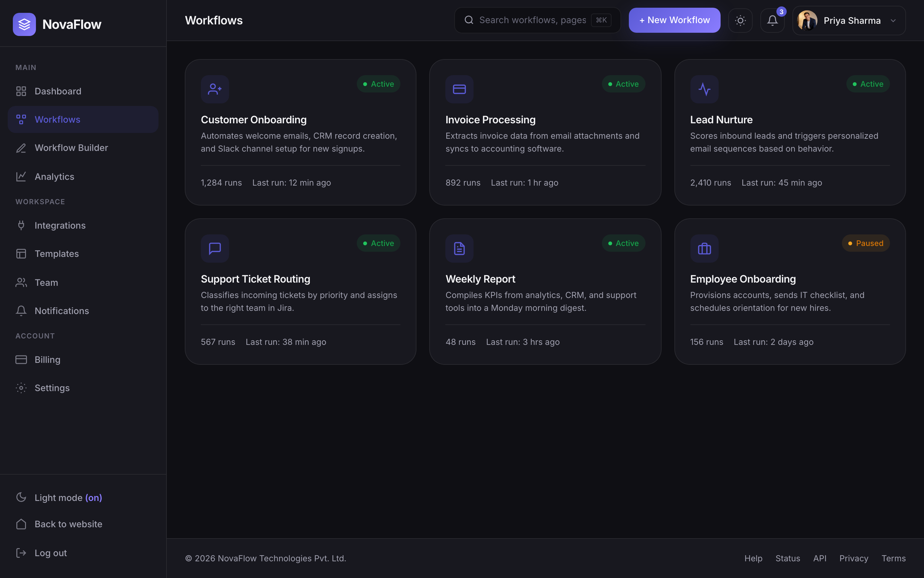Expand the Priya Sharma account dropdown
The width and height of the screenshot is (924, 578).
[893, 21]
